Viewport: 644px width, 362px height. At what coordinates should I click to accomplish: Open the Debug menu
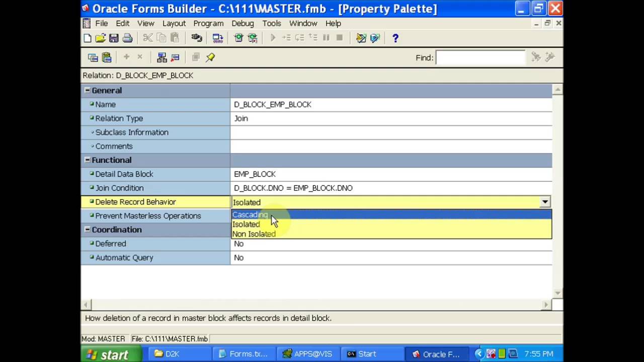[x=243, y=23]
